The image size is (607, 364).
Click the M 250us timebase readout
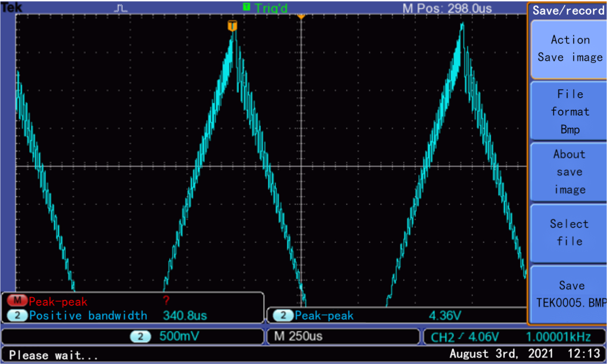coord(298,336)
